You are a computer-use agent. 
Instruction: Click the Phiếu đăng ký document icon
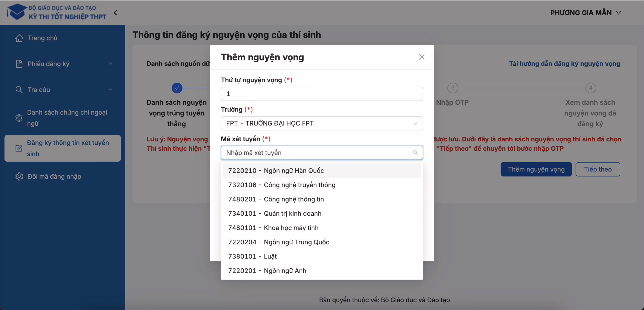pyautogui.click(x=19, y=64)
